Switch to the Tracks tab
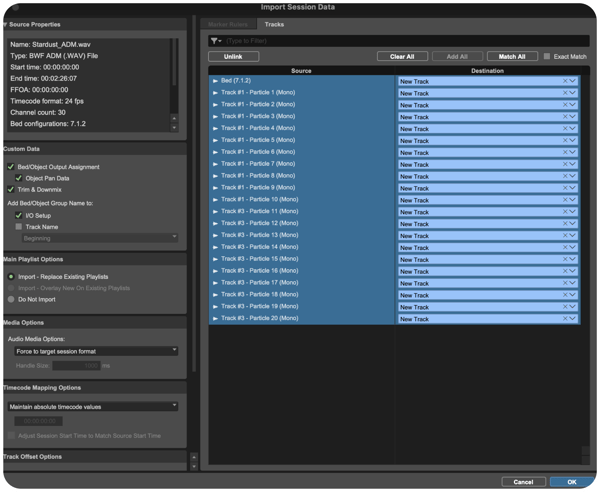The height and width of the screenshot is (492, 600). click(274, 24)
